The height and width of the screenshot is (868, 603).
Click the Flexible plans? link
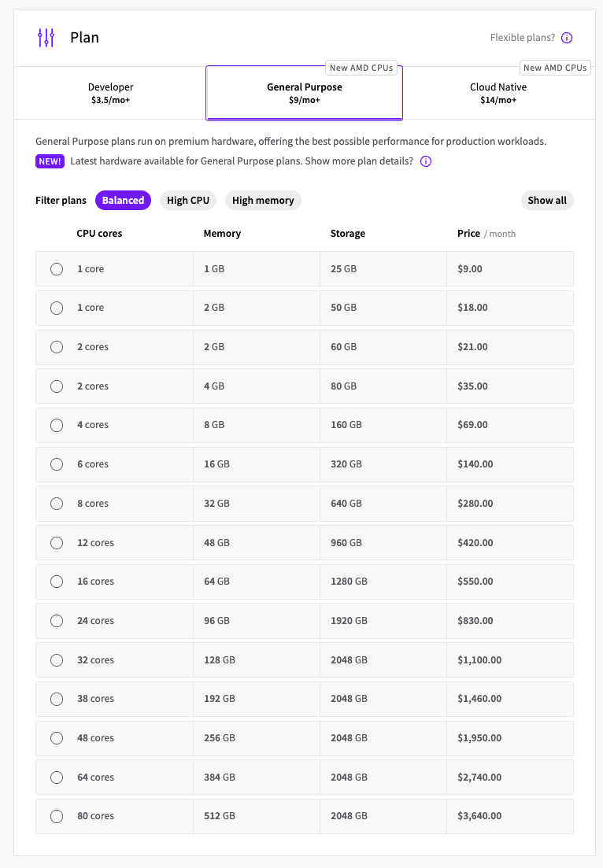click(x=522, y=38)
